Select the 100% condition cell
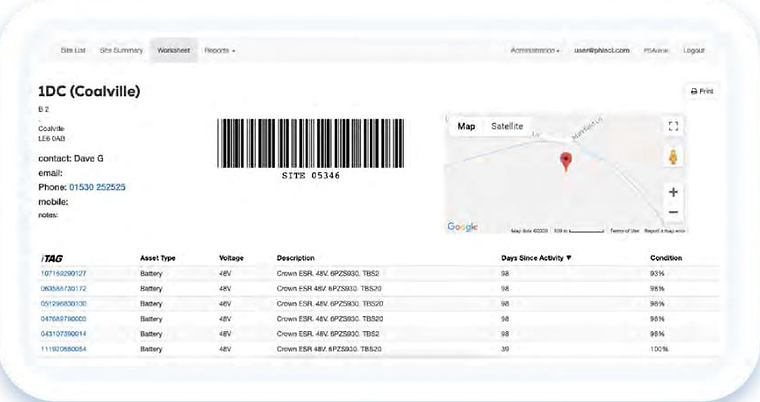The height and width of the screenshot is (402, 760). click(659, 349)
